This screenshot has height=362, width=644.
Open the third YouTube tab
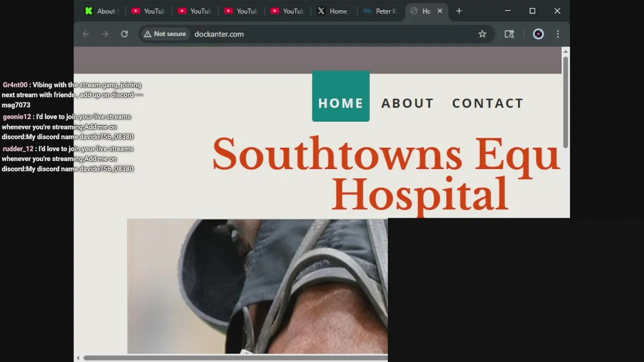(x=240, y=11)
